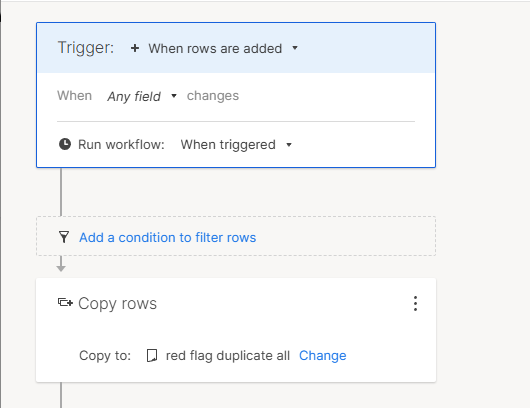Click the Copy rows action title
530x408 pixels.
click(117, 304)
